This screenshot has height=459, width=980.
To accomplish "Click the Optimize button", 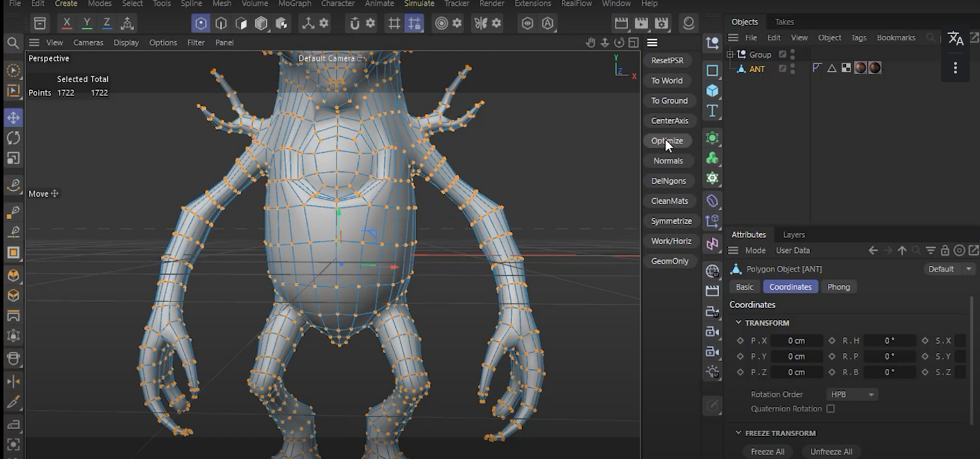I will [x=667, y=141].
